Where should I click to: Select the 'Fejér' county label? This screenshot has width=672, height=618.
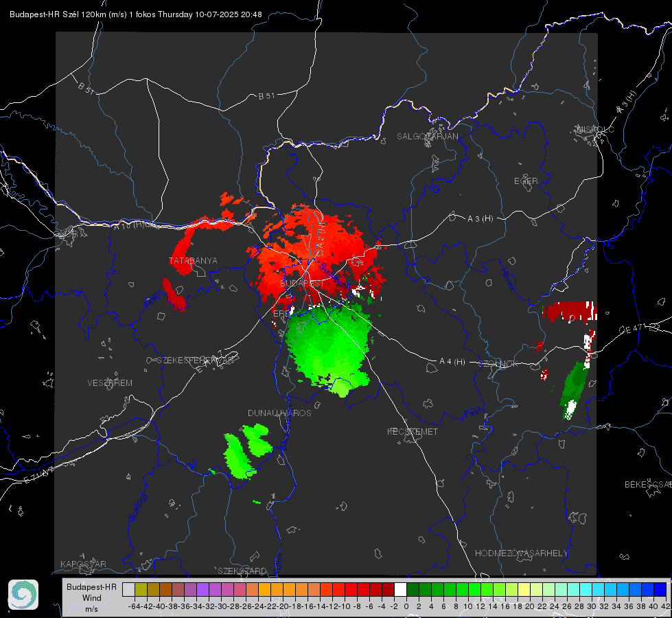(x=154, y=300)
